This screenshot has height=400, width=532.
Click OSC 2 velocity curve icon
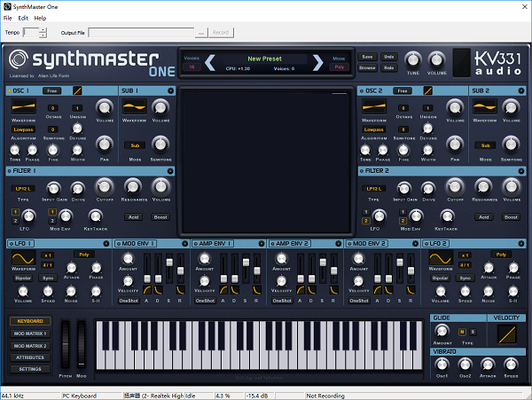(428, 90)
